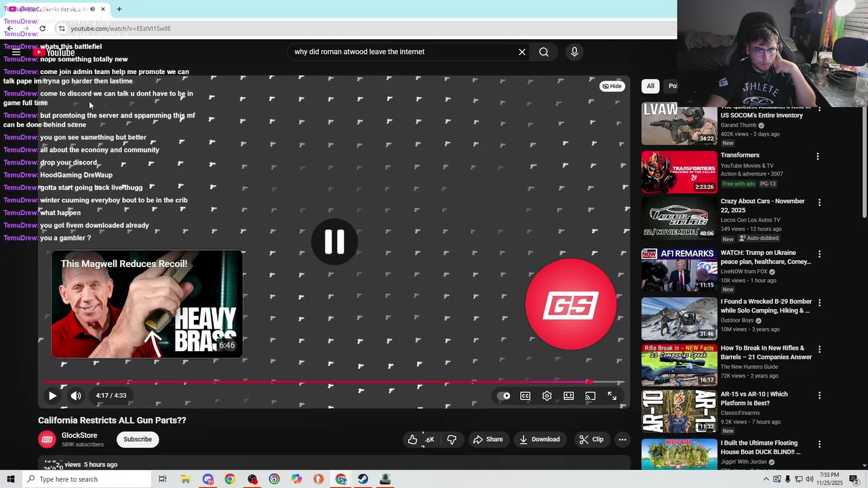Open the DuckDuckGo browser taskbar icon

(319, 479)
